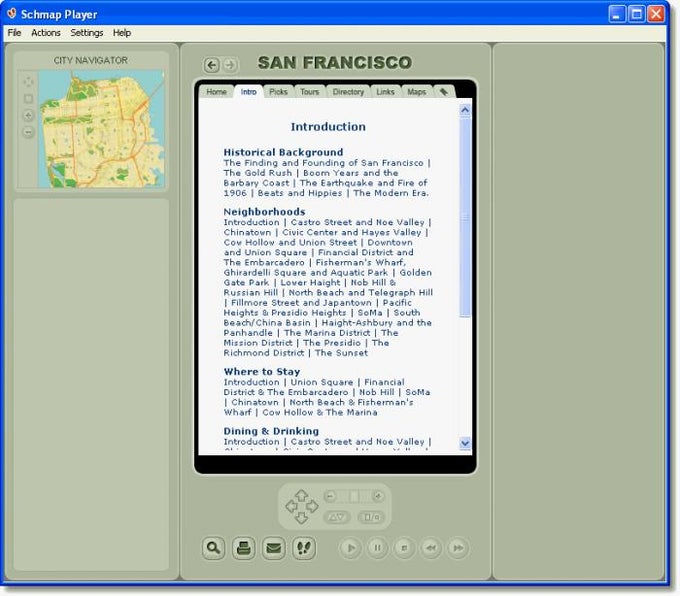
Task: Open the Directory tab
Action: 348,92
